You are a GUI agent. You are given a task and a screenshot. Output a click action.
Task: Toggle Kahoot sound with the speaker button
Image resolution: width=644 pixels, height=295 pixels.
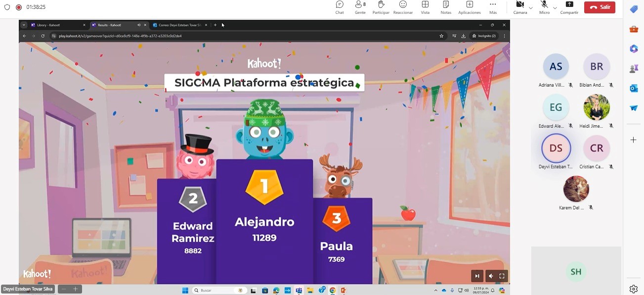[x=490, y=276]
